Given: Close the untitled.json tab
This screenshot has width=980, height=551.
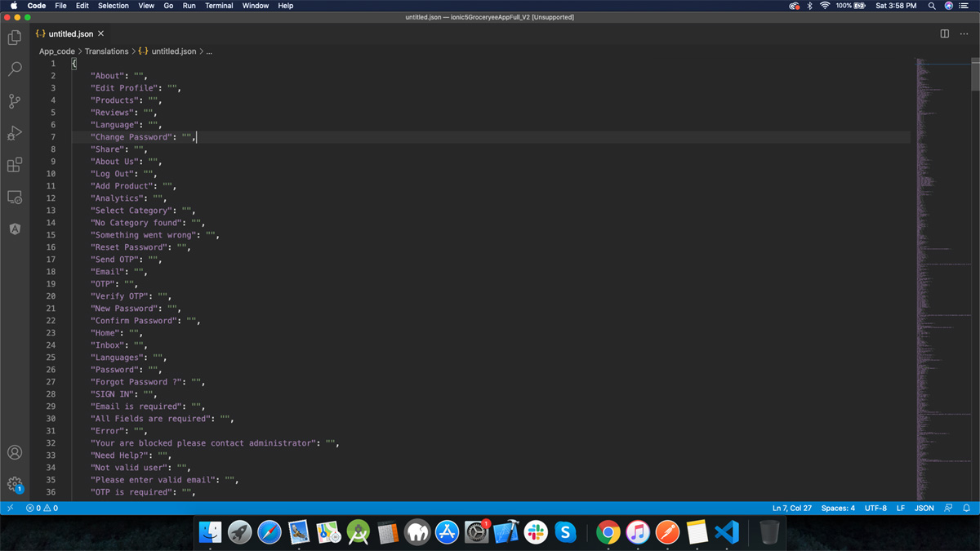Looking at the screenshot, I should pyautogui.click(x=101, y=34).
